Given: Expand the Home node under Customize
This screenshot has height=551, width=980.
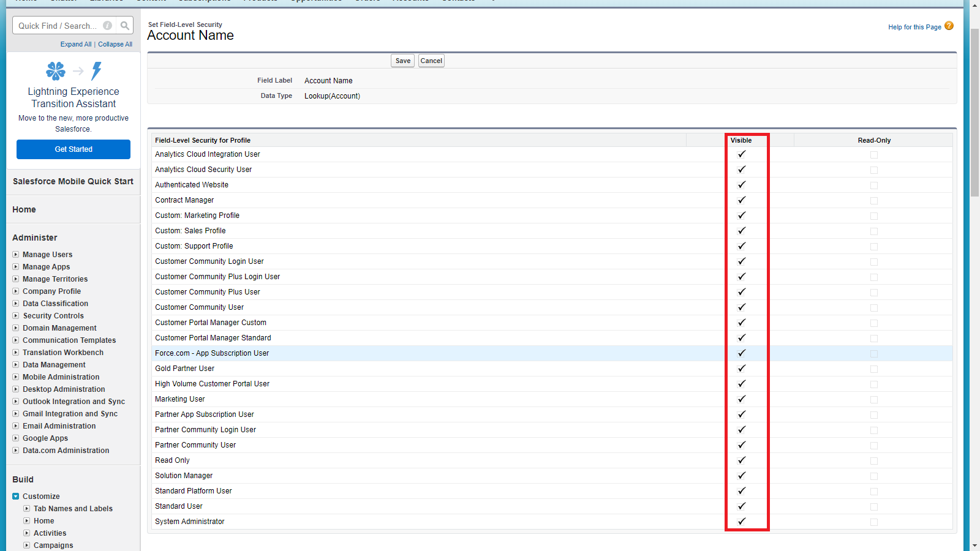Looking at the screenshot, I should coord(27,521).
